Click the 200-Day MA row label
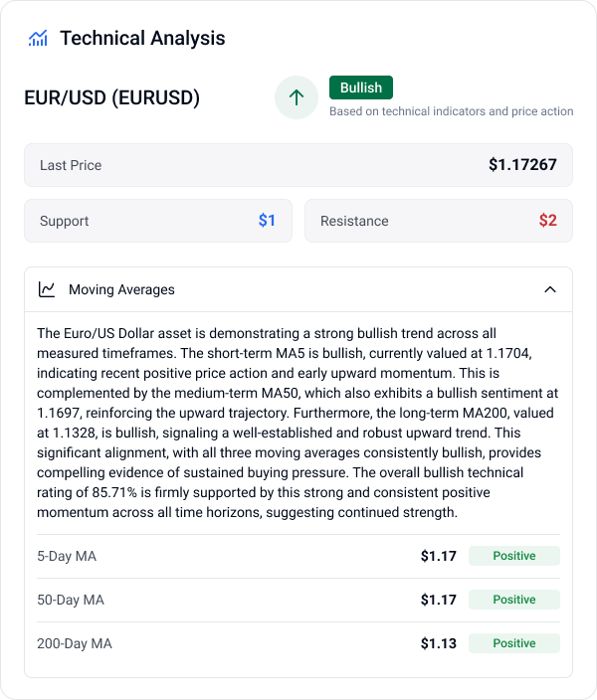This screenshot has width=597, height=700. pyautogui.click(x=76, y=643)
